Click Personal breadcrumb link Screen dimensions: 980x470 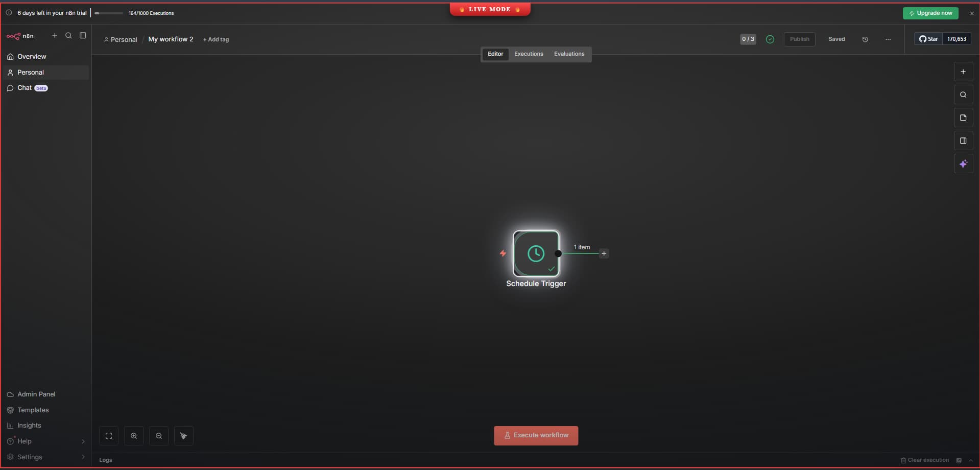coord(121,39)
